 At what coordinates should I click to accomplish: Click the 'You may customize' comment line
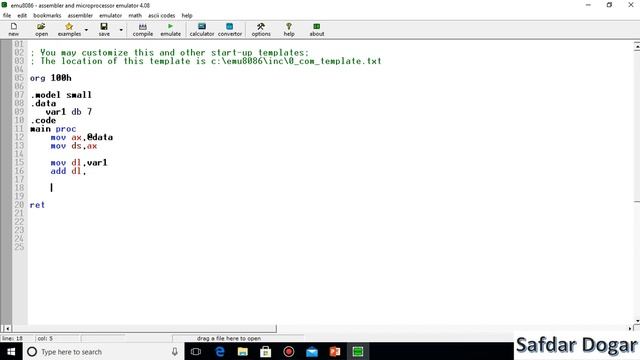[169, 53]
